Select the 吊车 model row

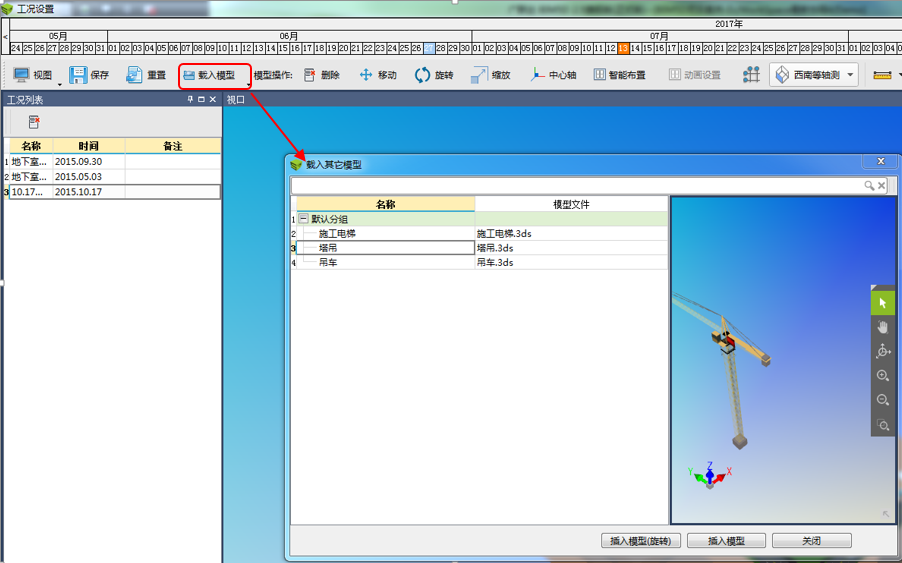tap(385, 262)
